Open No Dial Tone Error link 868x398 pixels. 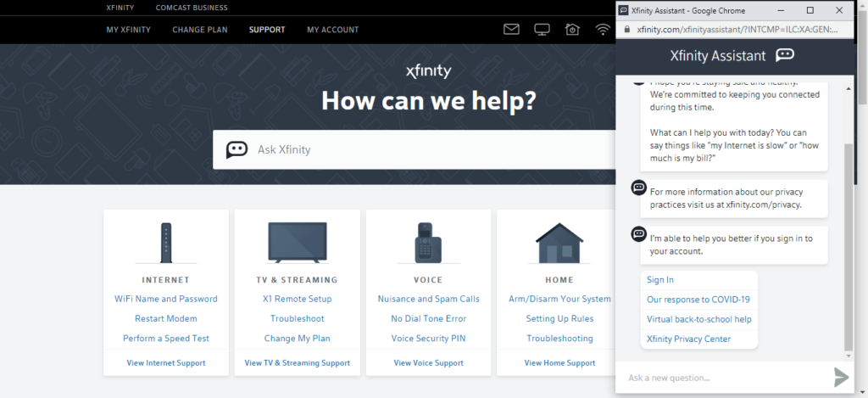click(x=428, y=319)
